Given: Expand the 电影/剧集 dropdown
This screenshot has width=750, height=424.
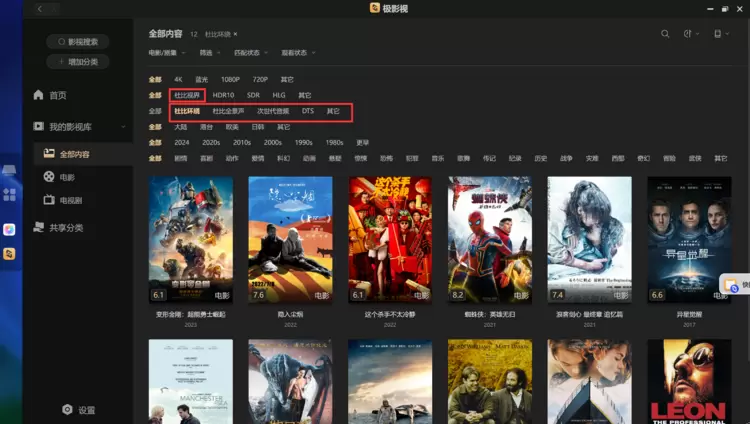Looking at the screenshot, I should 166,53.
